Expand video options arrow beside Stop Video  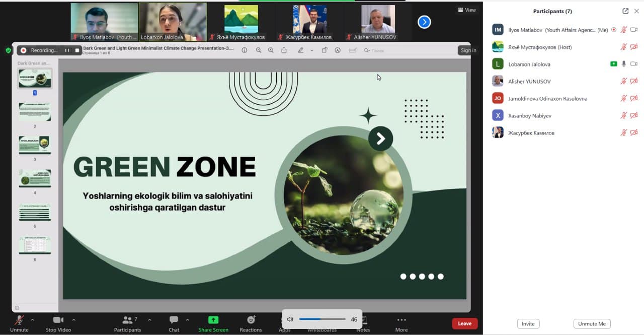[x=74, y=320]
